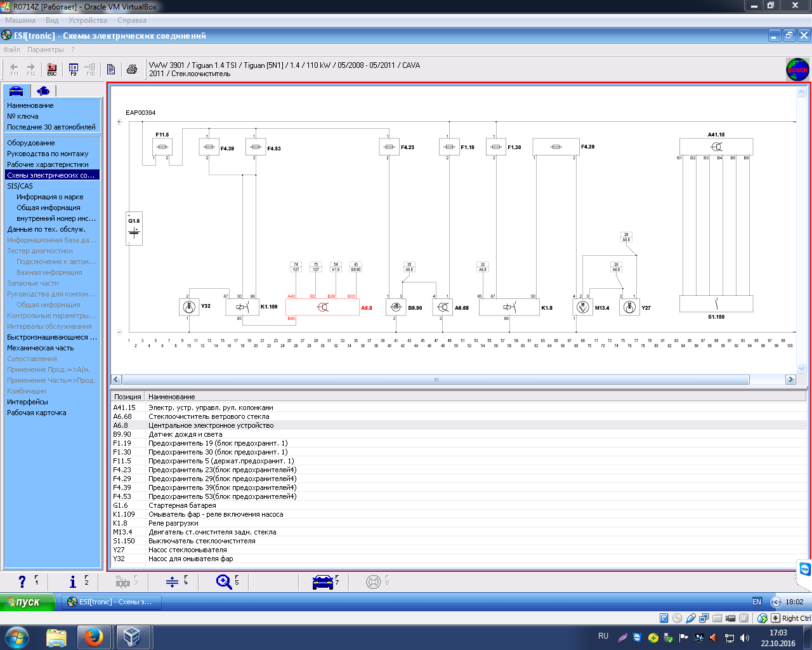
Task: Open the F2 information icon
Action: [x=73, y=581]
